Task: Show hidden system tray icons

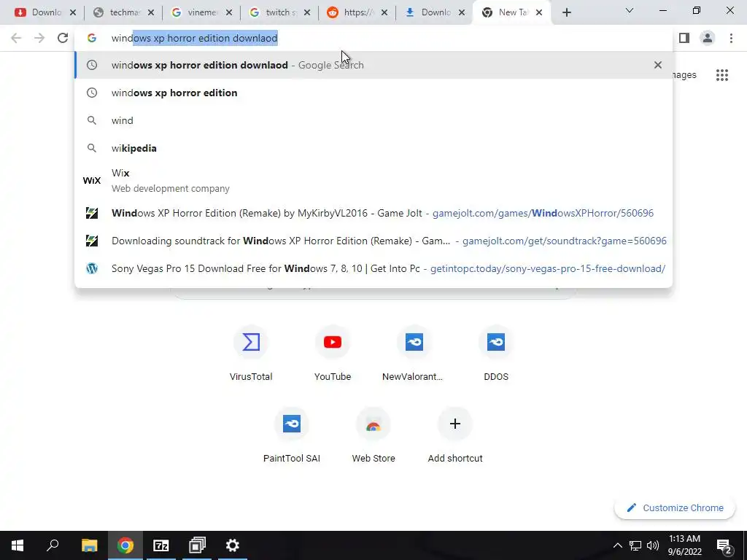Action: coord(617,545)
